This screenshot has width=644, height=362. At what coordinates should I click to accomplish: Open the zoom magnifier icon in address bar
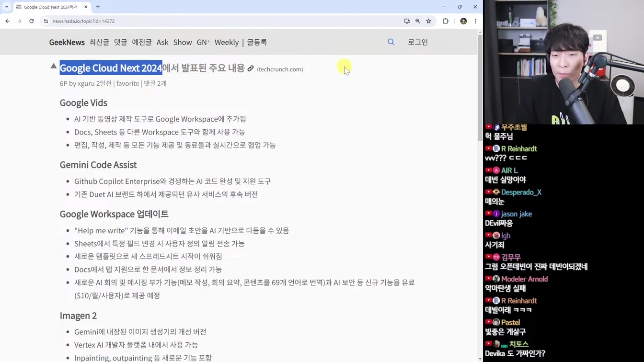[x=418, y=21]
